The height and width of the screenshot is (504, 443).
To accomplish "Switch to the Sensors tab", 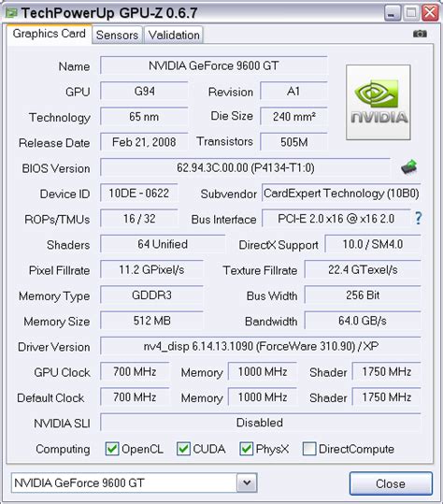I will click(x=117, y=35).
